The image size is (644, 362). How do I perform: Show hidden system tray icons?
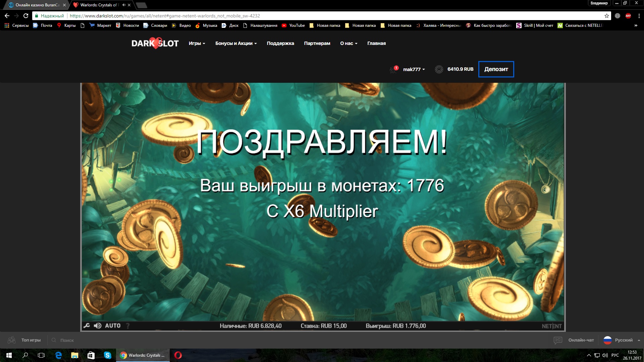pos(589,355)
